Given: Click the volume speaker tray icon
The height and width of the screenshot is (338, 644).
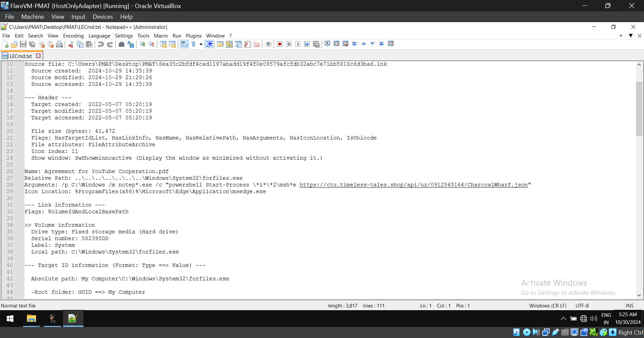Looking at the screenshot, I should pyautogui.click(x=594, y=319).
